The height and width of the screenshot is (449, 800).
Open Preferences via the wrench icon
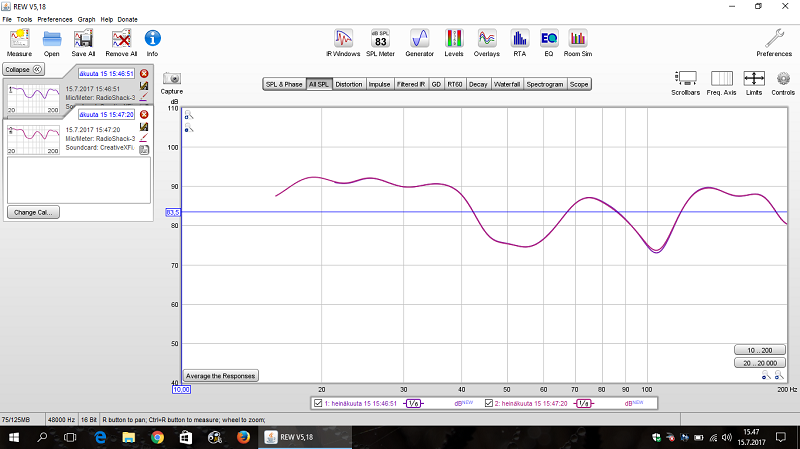point(774,42)
